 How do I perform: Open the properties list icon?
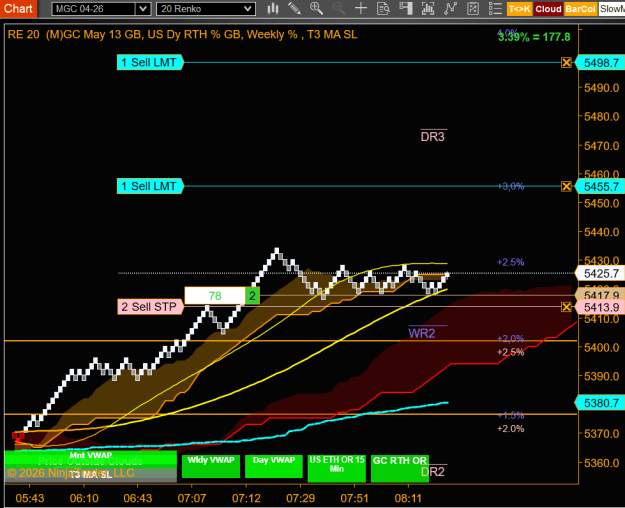click(x=495, y=8)
